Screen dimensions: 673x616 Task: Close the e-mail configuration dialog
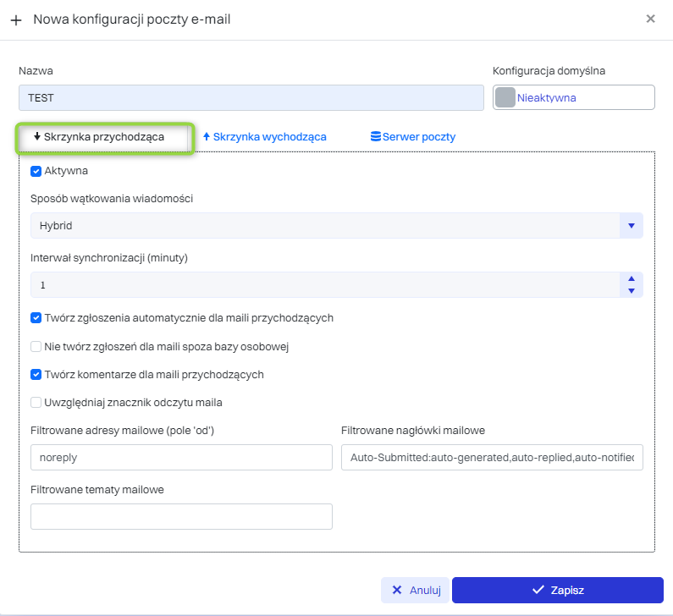point(650,19)
